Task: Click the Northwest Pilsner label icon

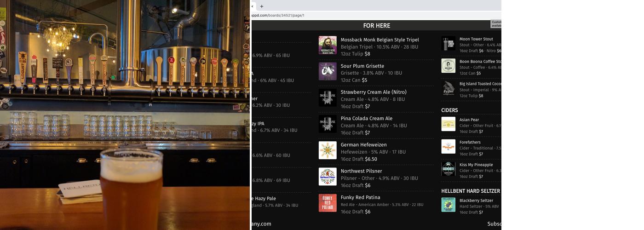Action: [328, 177]
